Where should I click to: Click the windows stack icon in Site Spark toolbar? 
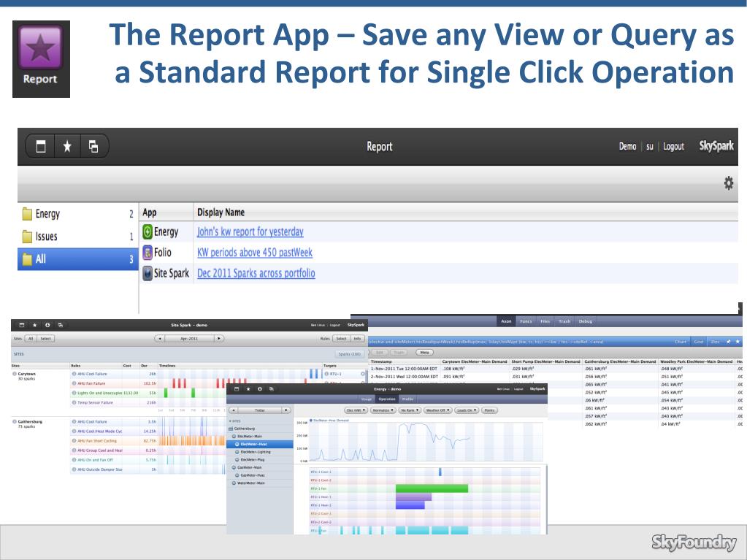(61, 325)
